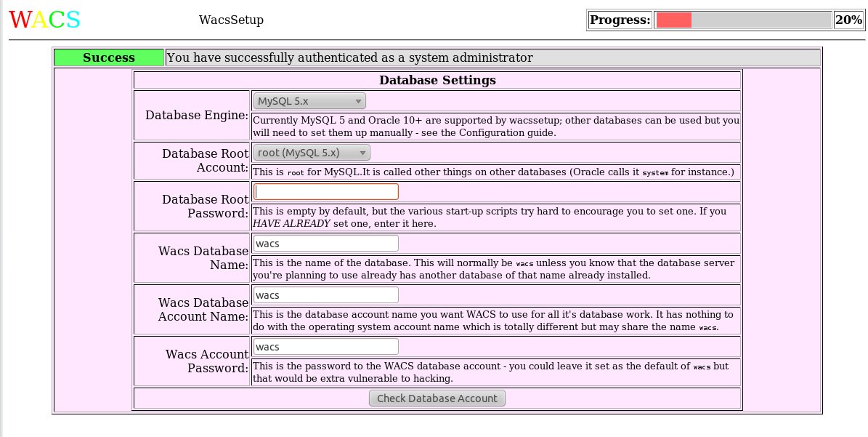Select the Wacs Database Account Name field
The image size is (868, 437).
[x=326, y=294]
